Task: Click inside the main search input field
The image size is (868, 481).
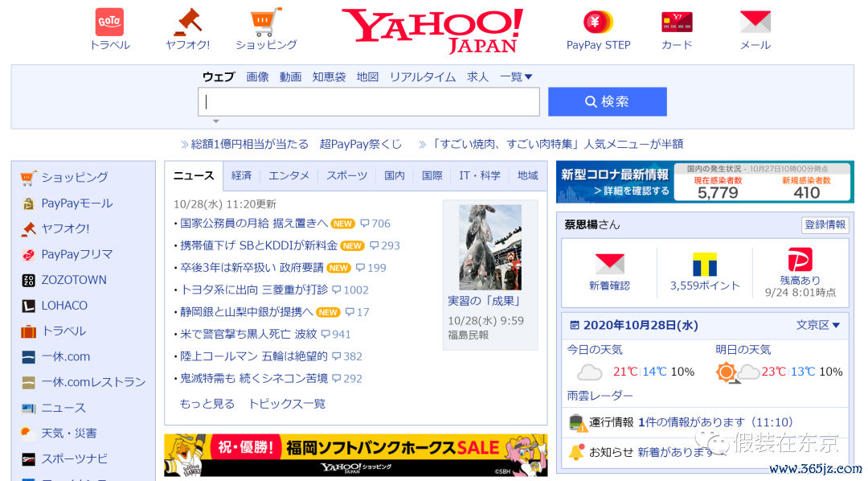Action: pos(369,101)
